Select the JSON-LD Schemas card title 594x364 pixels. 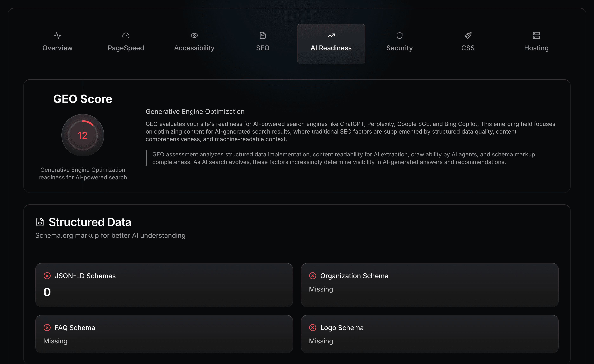pos(85,276)
